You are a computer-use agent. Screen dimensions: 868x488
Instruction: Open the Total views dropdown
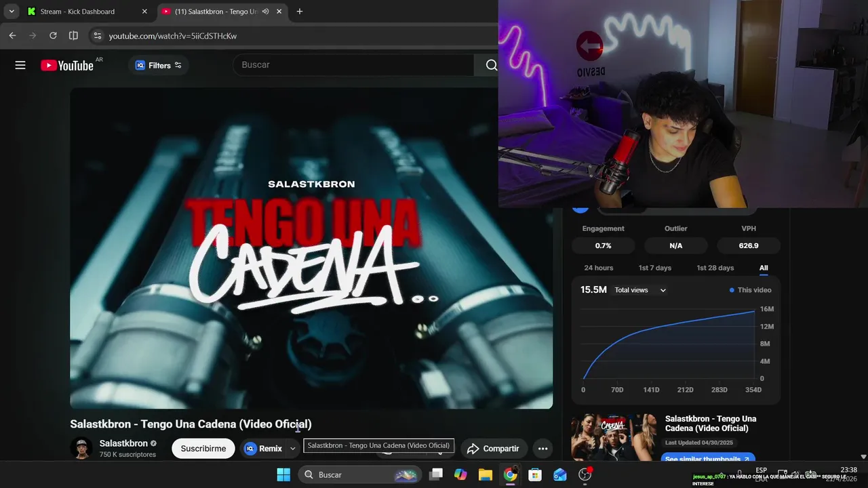(640, 290)
